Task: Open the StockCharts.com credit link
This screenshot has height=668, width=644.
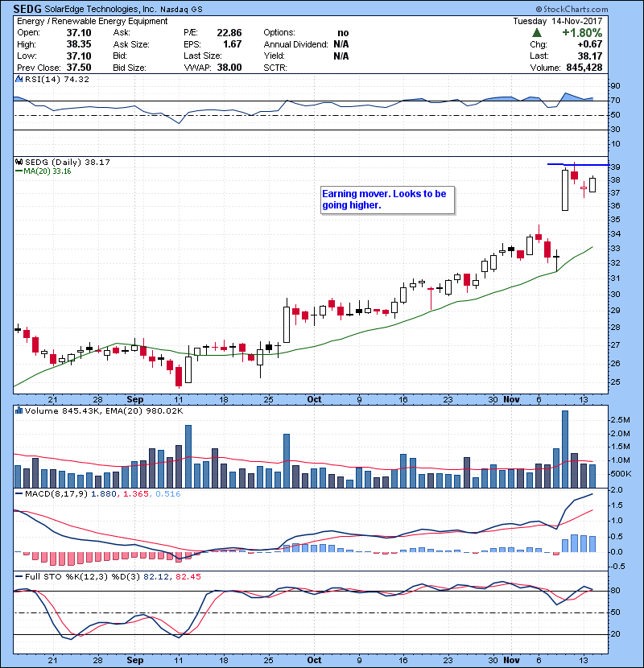Action: click(x=572, y=9)
